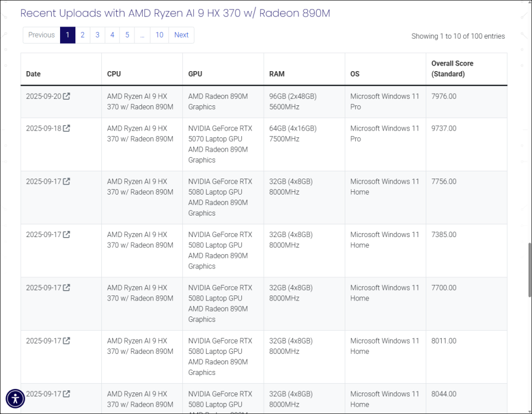Click the RAM column header
The width and height of the screenshot is (532, 414).
click(277, 74)
